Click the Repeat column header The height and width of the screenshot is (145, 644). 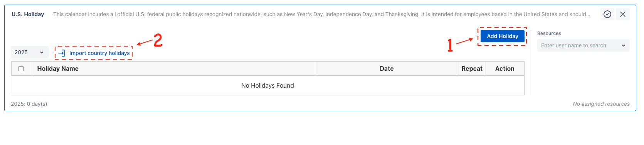[472, 68]
